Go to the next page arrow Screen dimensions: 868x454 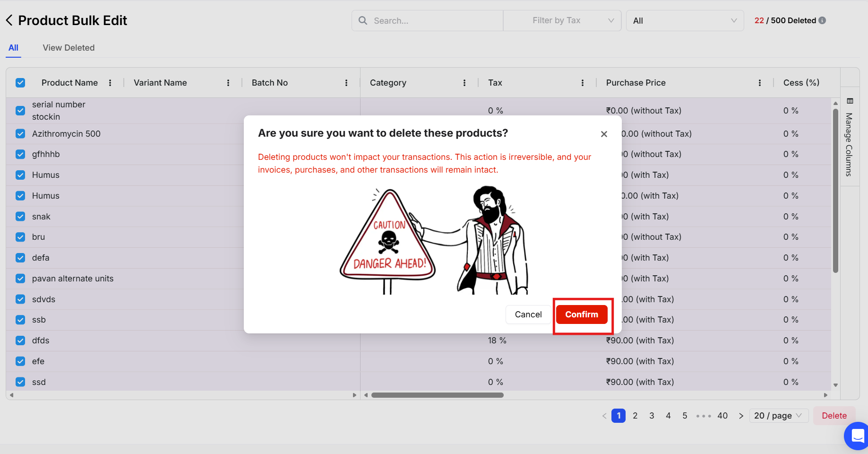741,416
